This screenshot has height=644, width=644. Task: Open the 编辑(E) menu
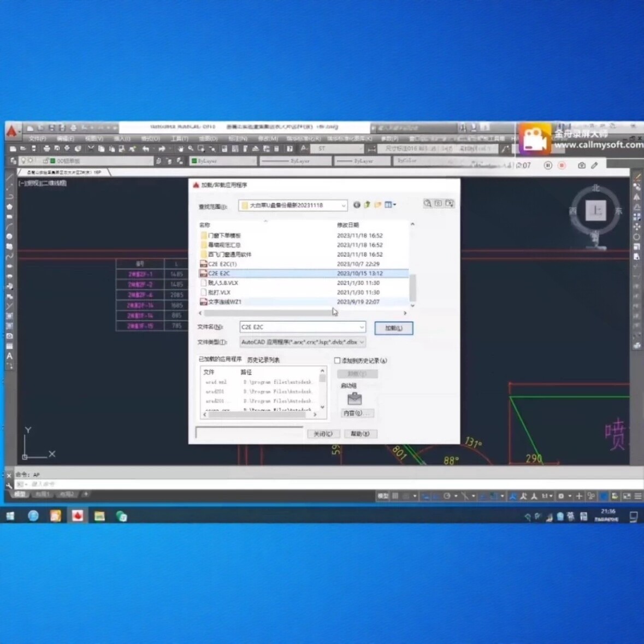tap(66, 138)
